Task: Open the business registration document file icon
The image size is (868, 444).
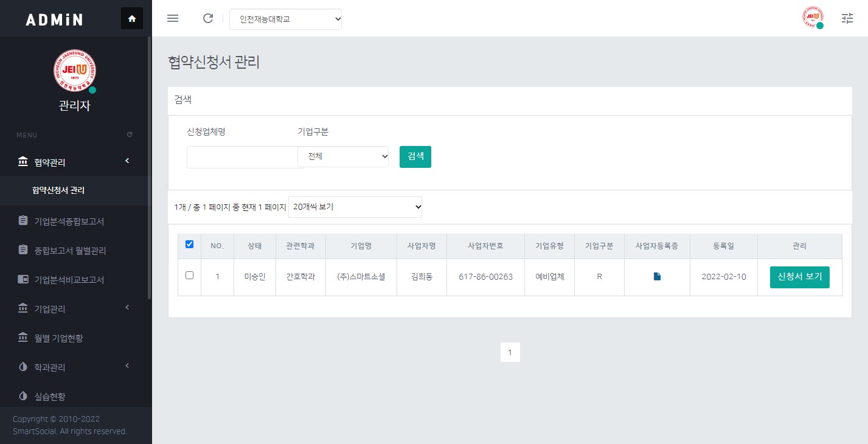Action: [x=657, y=277]
